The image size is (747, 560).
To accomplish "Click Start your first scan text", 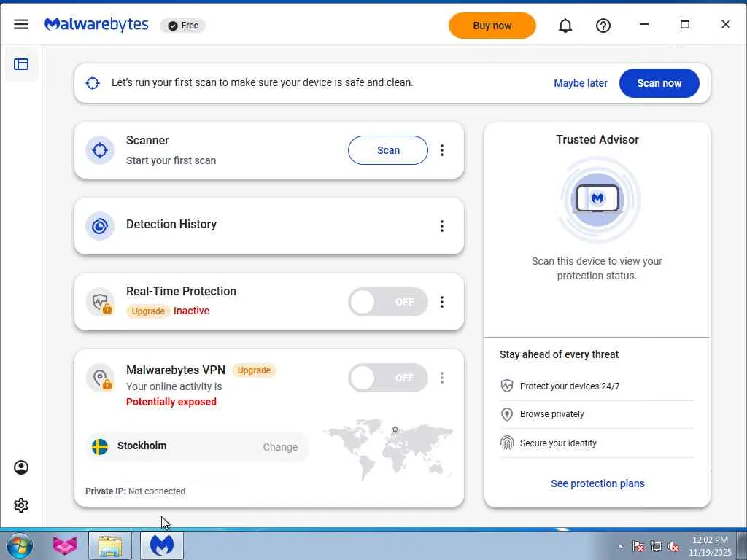I will pos(171,160).
